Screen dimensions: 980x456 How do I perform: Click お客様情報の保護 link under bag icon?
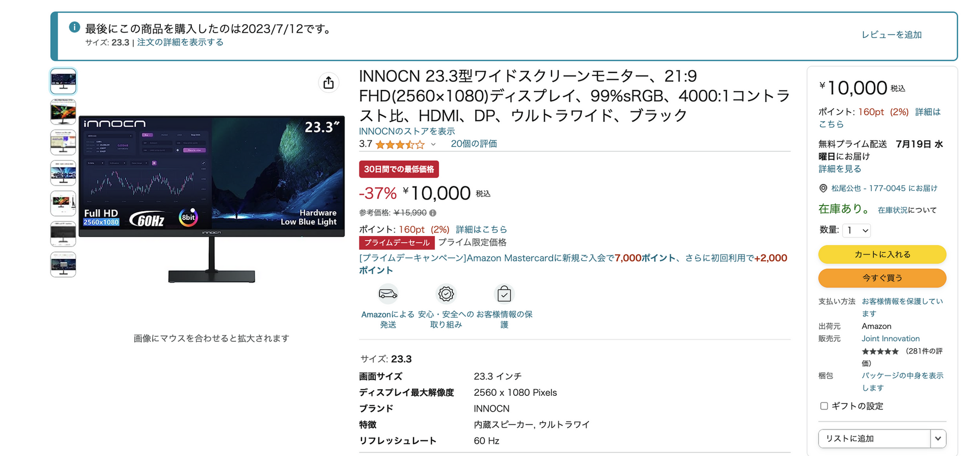pyautogui.click(x=504, y=320)
